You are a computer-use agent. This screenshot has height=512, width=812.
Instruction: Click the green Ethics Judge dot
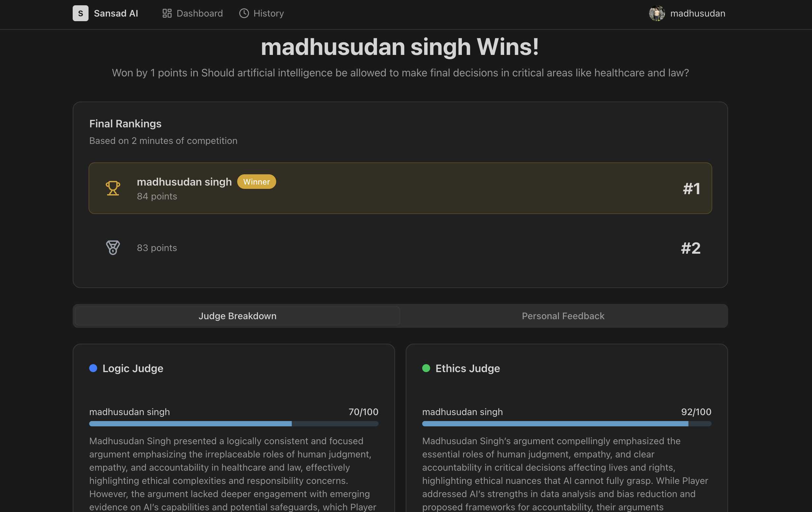[x=426, y=368]
